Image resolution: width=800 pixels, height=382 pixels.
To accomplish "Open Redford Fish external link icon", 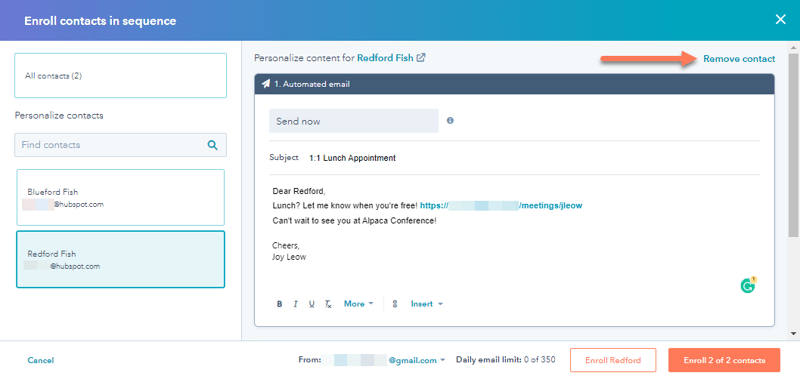I will click(421, 58).
